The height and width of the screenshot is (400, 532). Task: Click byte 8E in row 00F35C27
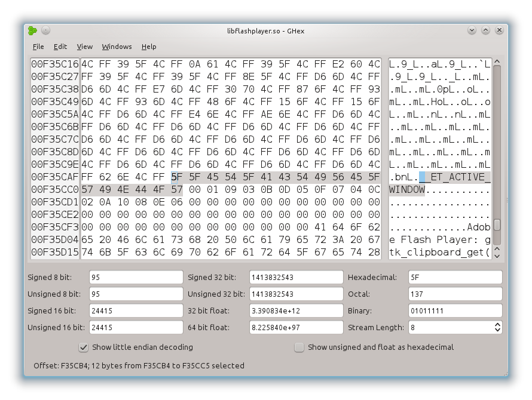248,76
